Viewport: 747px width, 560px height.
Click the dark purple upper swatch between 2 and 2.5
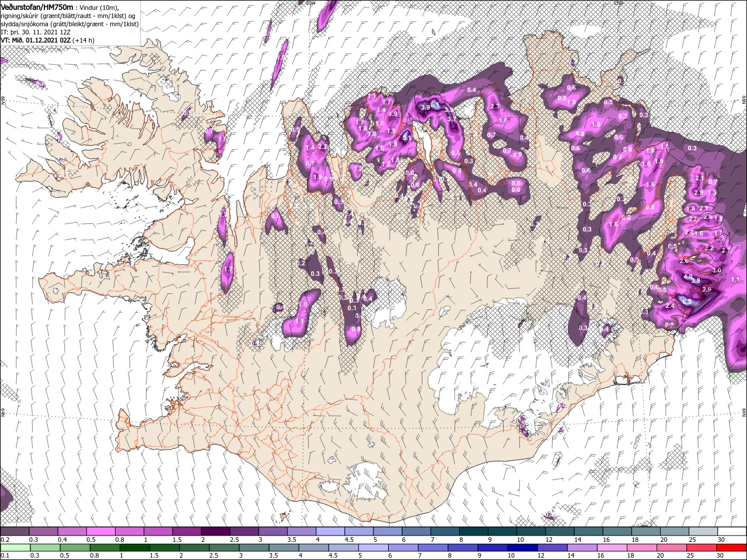(215, 531)
